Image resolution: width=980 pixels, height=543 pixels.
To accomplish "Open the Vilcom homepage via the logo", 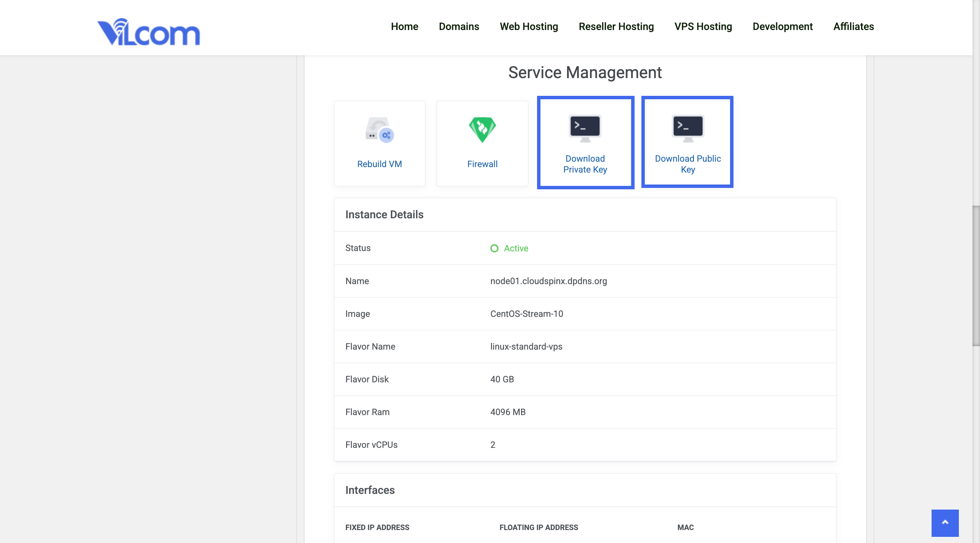I will tap(148, 32).
